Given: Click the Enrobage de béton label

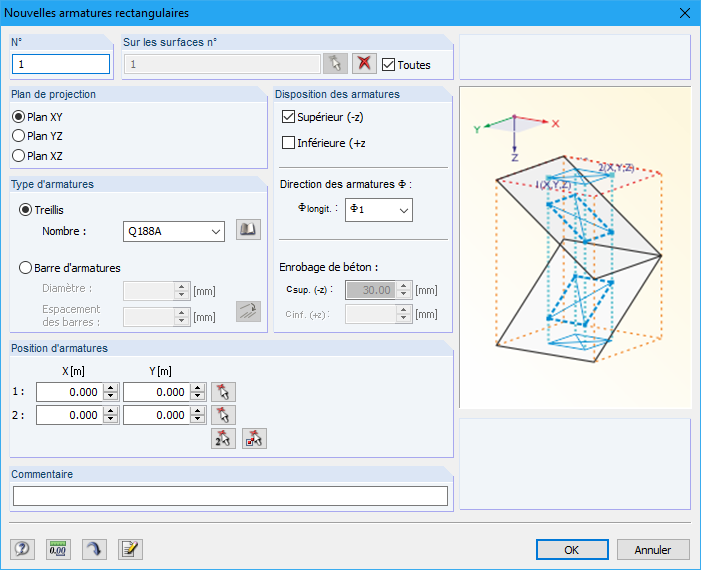Looking at the screenshot, I should 329,267.
